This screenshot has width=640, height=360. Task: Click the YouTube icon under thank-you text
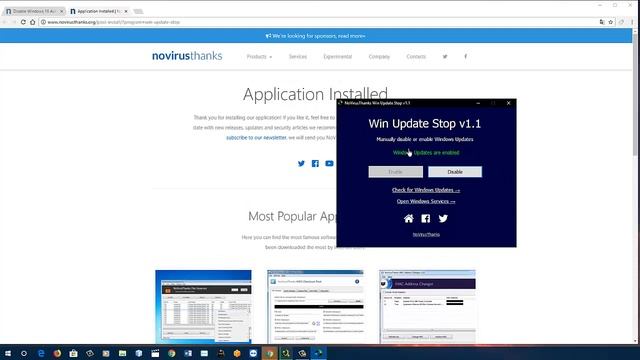[x=329, y=163]
